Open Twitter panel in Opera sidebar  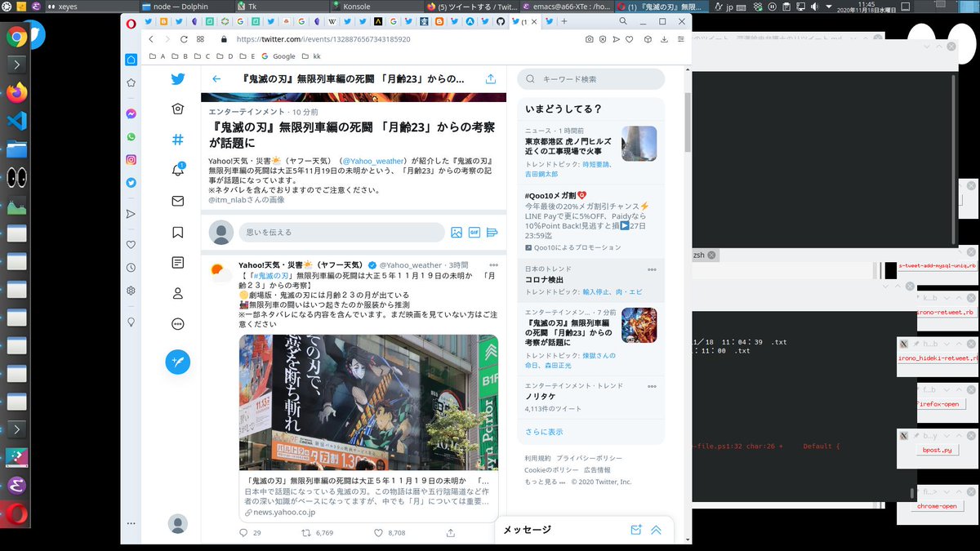tap(131, 182)
